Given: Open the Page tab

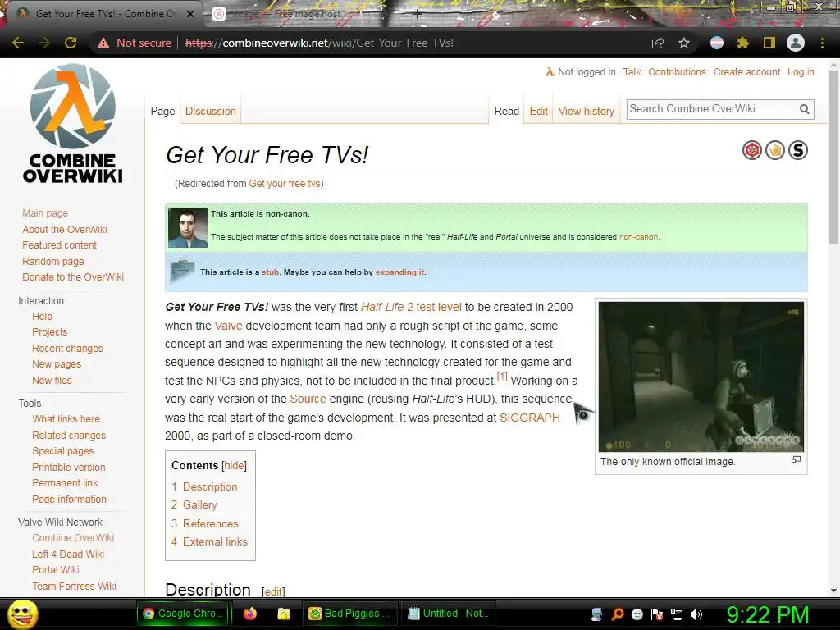Looking at the screenshot, I should tap(163, 111).
